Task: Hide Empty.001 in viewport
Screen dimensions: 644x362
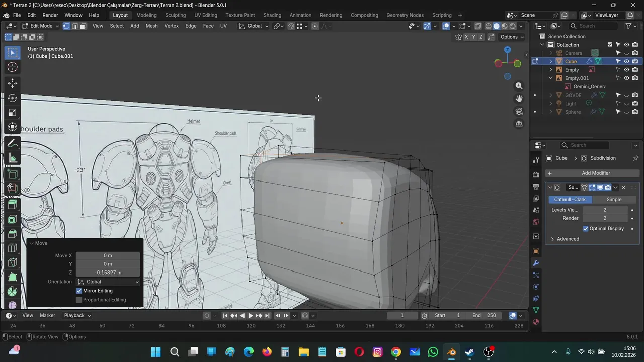Action: point(626,78)
